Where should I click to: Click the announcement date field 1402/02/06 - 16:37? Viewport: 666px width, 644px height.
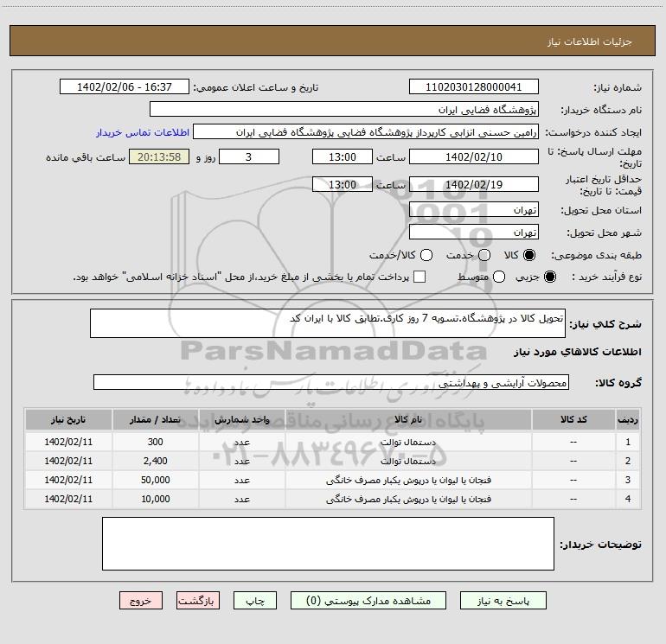tap(125, 86)
